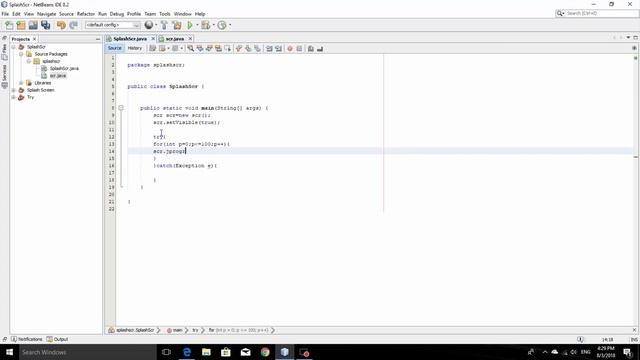Toggle Highlight Search in editor toolbar
The height and width of the screenshot is (360, 640).
218,49
